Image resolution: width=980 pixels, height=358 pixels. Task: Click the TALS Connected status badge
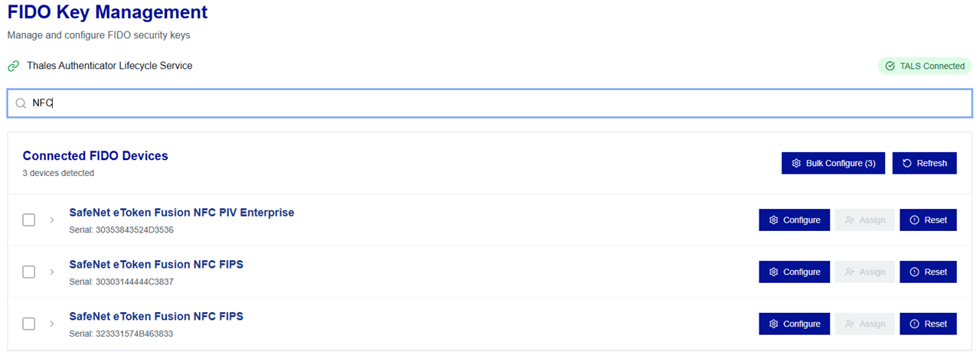click(x=925, y=67)
